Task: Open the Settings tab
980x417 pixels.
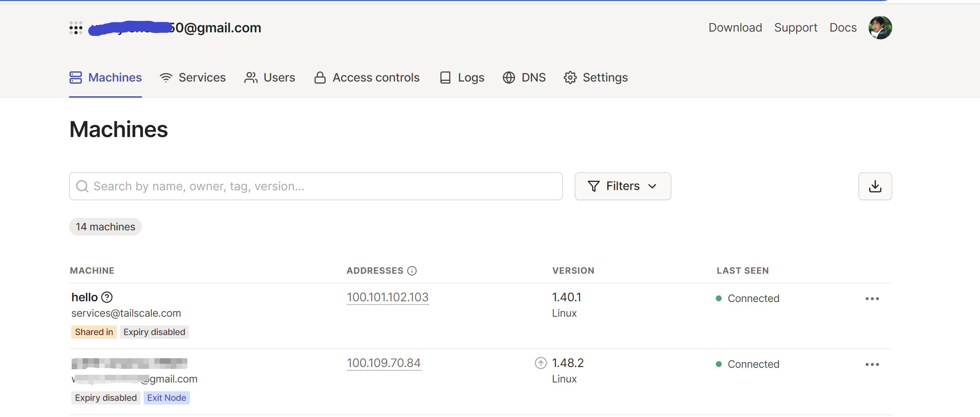Action: (x=595, y=78)
